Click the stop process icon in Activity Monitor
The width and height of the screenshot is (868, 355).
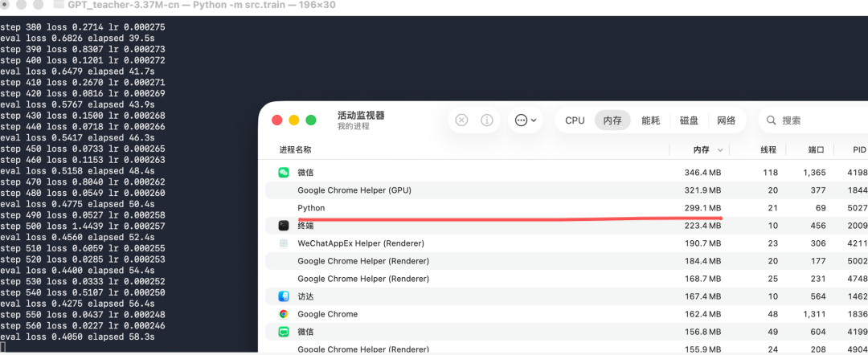coord(461,120)
